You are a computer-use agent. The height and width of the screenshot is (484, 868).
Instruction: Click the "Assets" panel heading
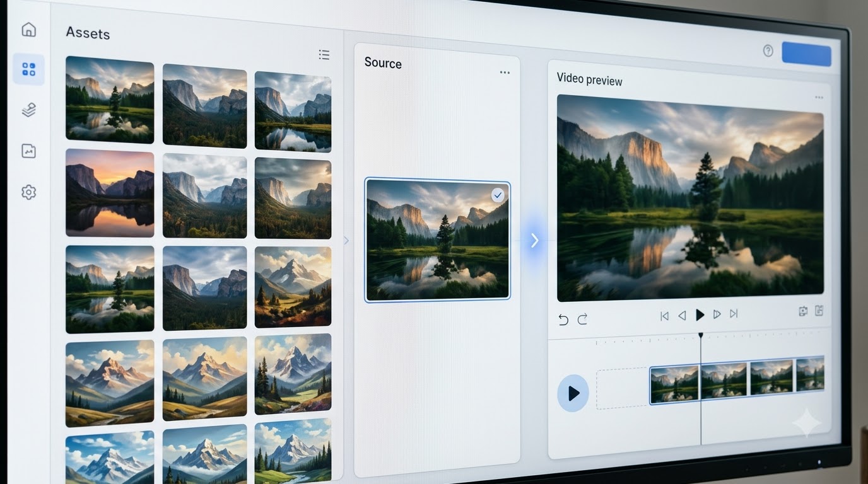88,33
